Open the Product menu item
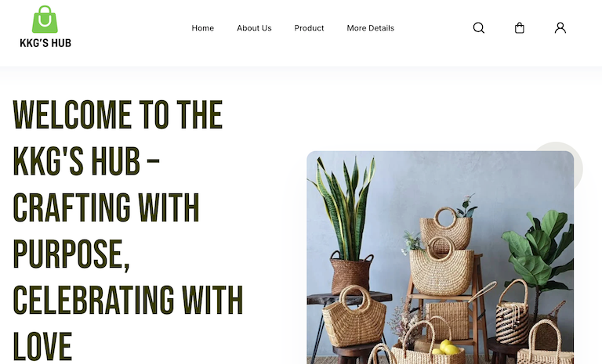 pyautogui.click(x=309, y=28)
